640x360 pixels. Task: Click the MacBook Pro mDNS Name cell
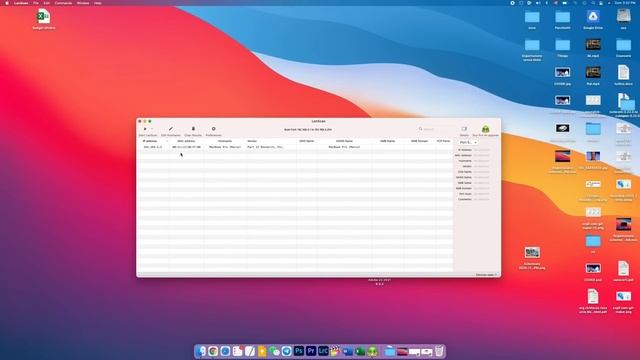pyautogui.click(x=344, y=147)
